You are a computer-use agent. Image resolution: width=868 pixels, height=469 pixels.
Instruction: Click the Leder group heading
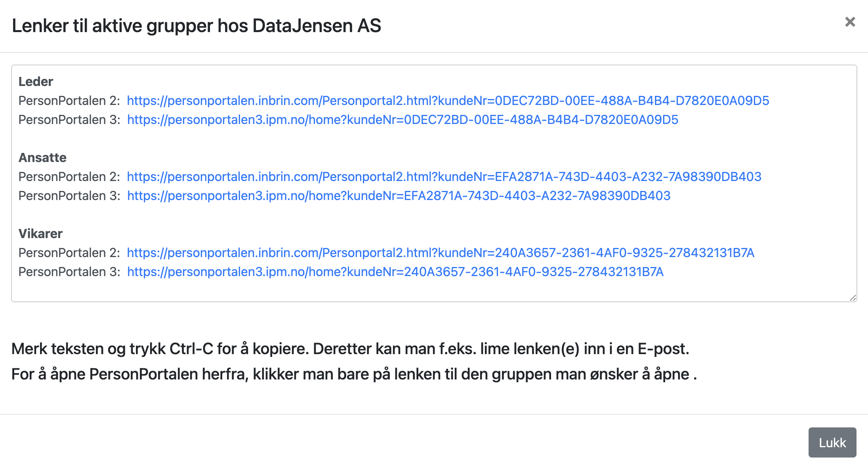(36, 82)
